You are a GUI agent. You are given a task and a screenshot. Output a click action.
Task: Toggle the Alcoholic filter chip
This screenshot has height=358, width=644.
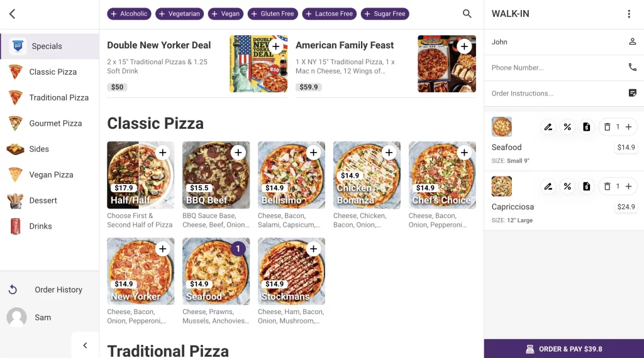pyautogui.click(x=128, y=14)
